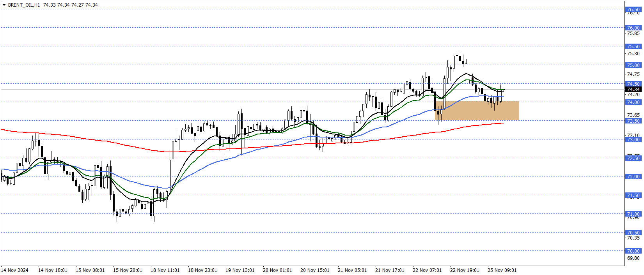Click the 76.00 price level label
This screenshot has height=275, width=644.
click(x=633, y=28)
